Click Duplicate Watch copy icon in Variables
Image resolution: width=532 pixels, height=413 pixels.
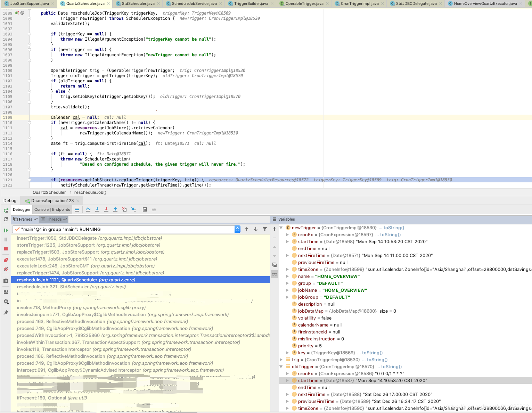point(275,265)
